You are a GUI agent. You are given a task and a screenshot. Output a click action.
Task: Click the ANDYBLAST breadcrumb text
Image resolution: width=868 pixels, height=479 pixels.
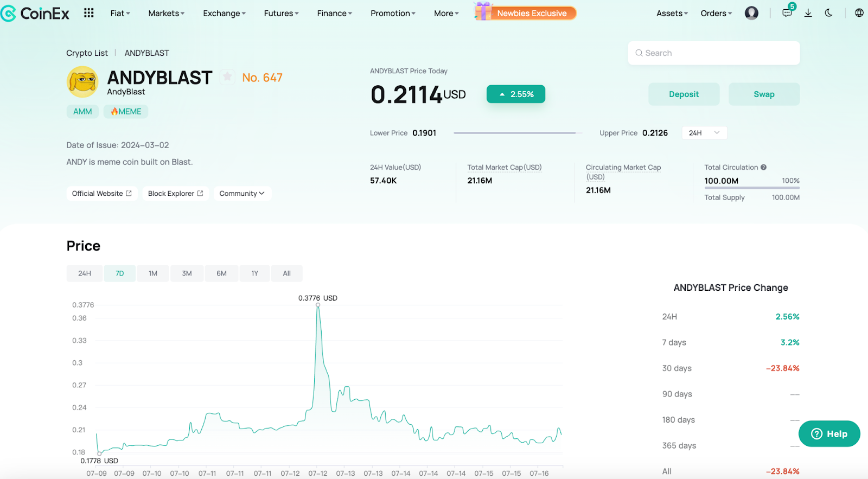147,53
